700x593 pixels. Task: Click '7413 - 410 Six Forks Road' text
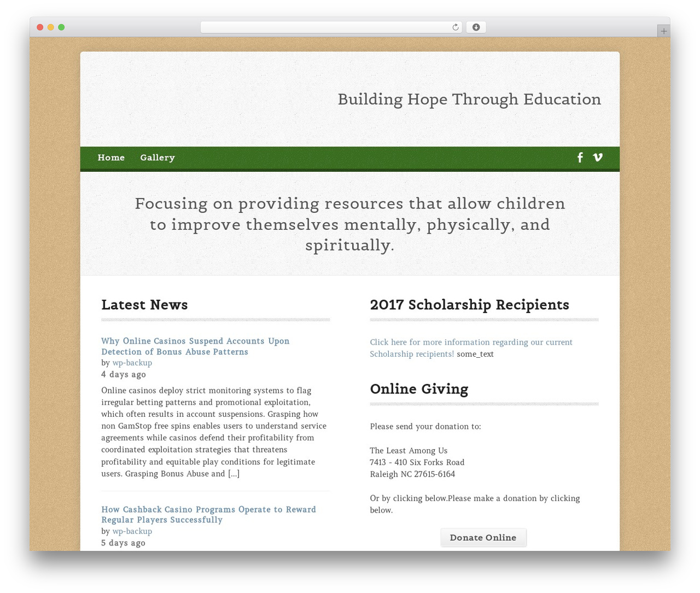pyautogui.click(x=417, y=462)
